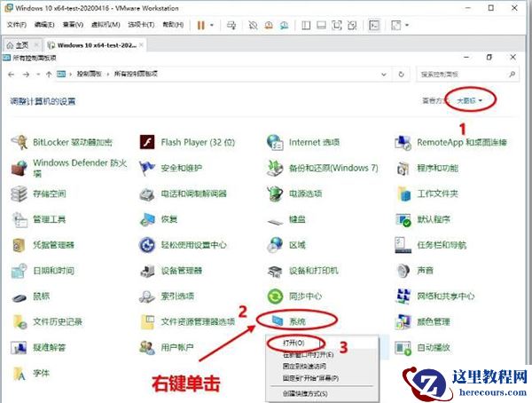Click the 默认程序 icon
Image resolution: width=532 pixels, height=403 pixels.
[403, 219]
